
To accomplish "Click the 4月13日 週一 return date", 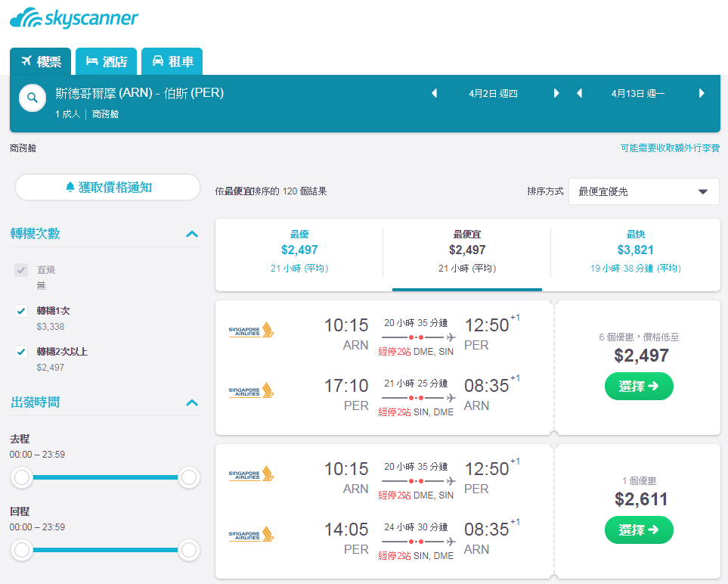I will click(x=638, y=93).
